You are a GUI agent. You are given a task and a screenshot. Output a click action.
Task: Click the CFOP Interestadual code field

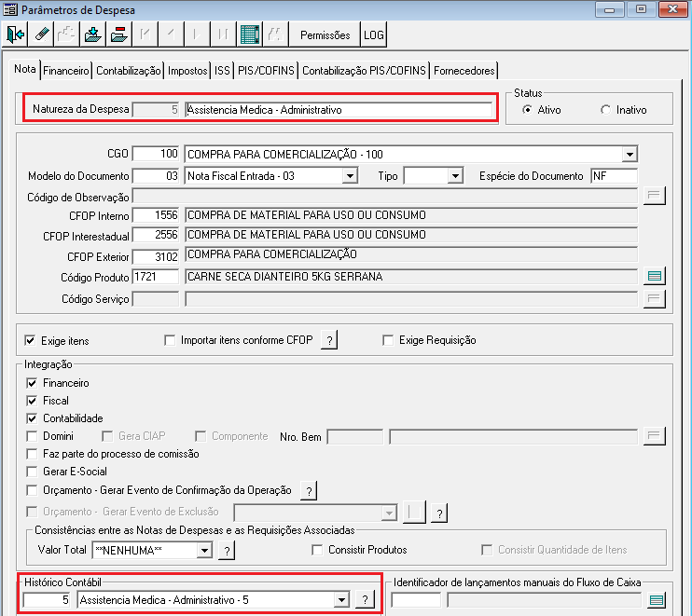[156, 235]
